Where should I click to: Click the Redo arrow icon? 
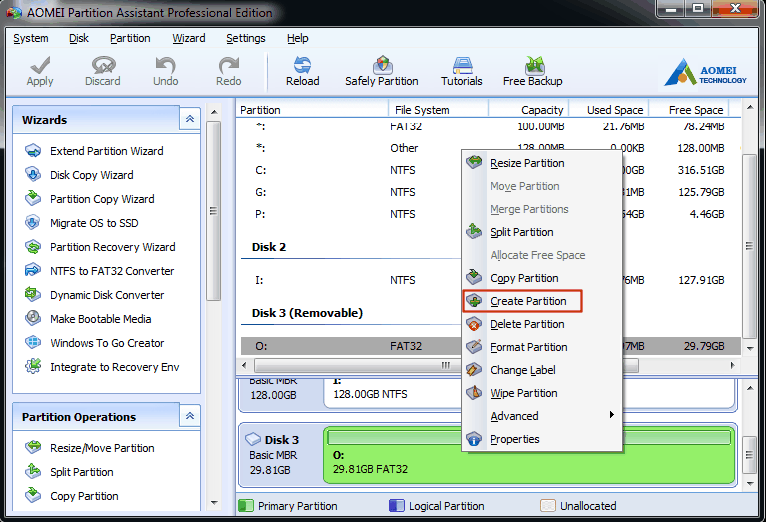pyautogui.click(x=229, y=65)
